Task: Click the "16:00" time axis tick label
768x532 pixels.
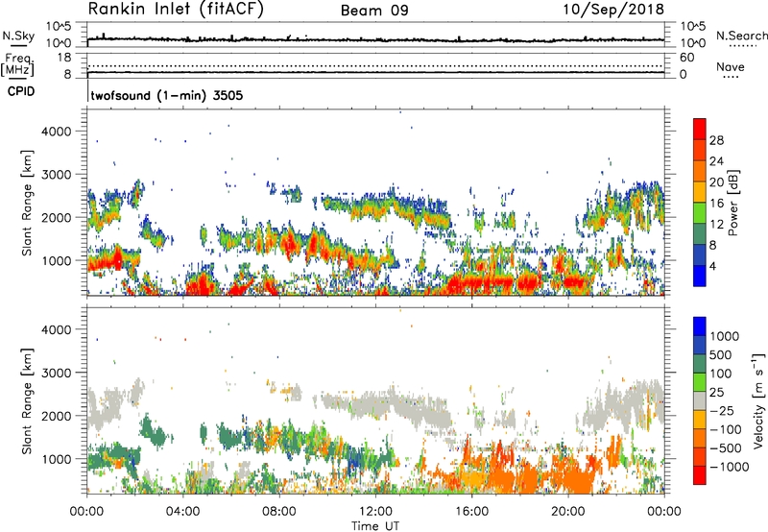Action: pos(471,512)
